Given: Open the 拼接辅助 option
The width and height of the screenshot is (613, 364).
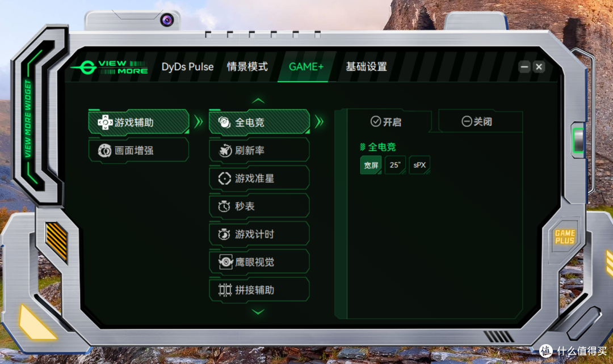Looking at the screenshot, I should coord(259,290).
